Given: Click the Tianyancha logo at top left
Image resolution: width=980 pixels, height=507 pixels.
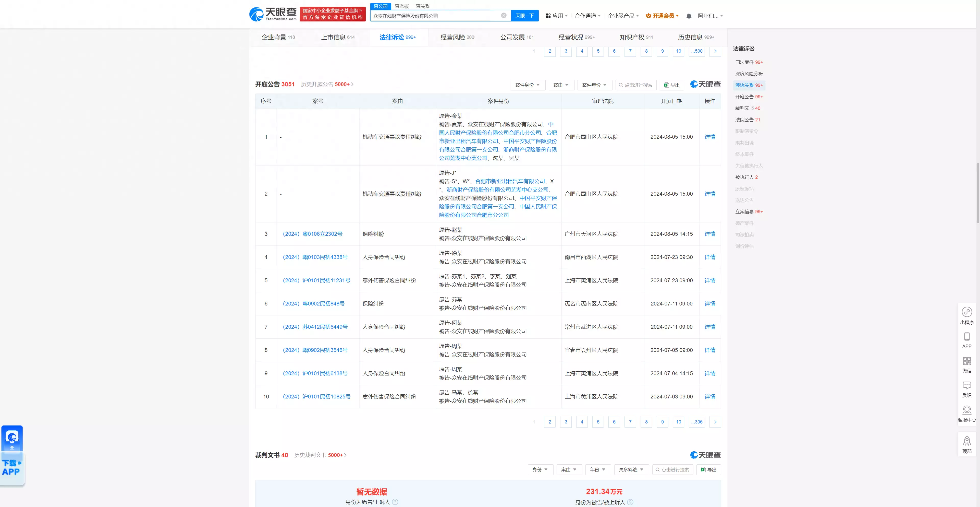Looking at the screenshot, I should [273, 14].
